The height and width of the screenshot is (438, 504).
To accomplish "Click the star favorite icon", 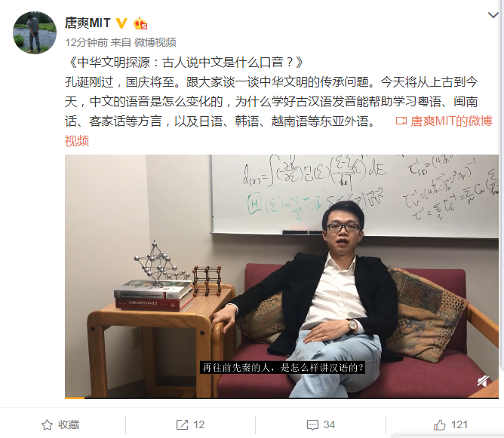I will coord(48,425).
